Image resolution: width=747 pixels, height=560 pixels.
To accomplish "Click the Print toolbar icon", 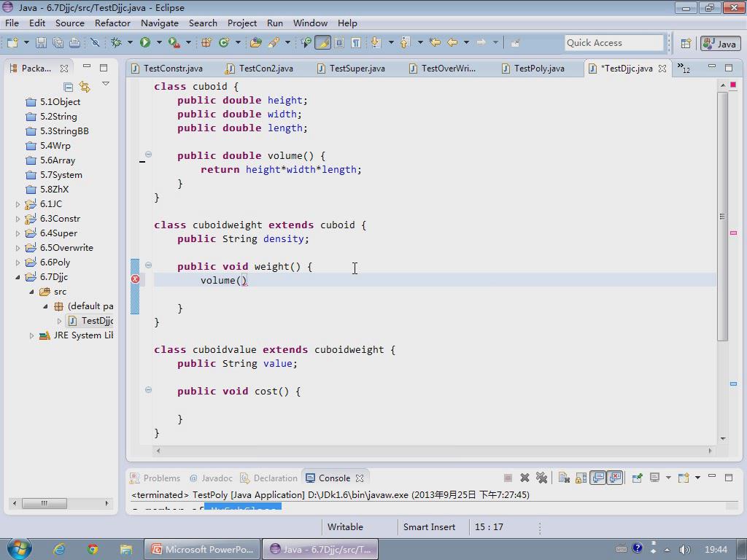I will [x=75, y=43].
